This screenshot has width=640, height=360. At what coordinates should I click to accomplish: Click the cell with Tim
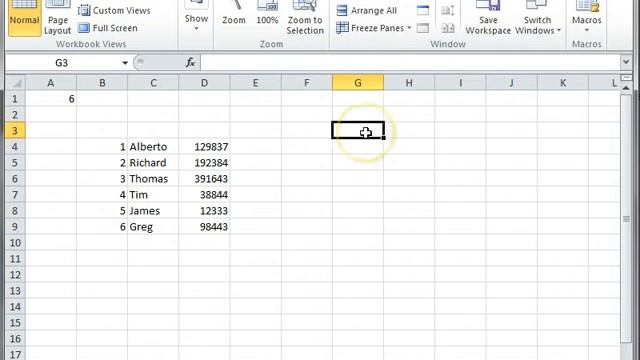click(153, 195)
